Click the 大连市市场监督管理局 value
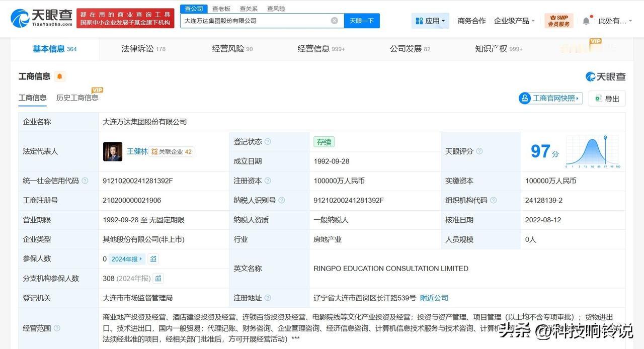Screen dimensions: 644x349 [x=138, y=298]
